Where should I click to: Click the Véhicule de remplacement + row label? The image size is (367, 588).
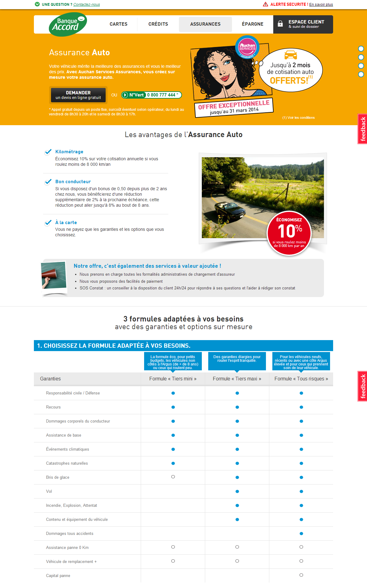point(71,562)
